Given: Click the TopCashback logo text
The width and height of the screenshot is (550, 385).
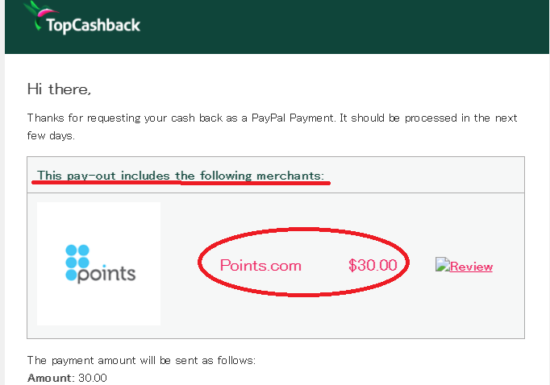Looking at the screenshot, I should [x=93, y=26].
